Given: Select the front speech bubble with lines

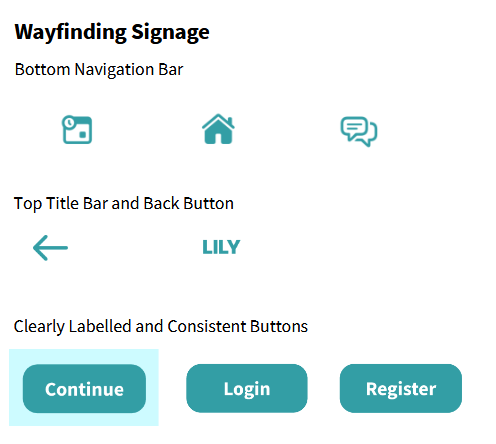Looking at the screenshot, I should click(354, 128).
